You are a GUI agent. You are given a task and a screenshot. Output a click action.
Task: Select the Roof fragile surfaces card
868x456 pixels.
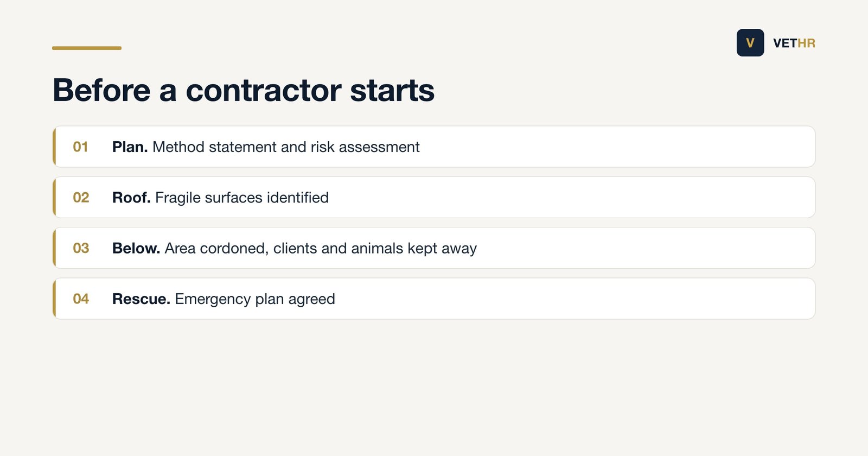click(434, 197)
